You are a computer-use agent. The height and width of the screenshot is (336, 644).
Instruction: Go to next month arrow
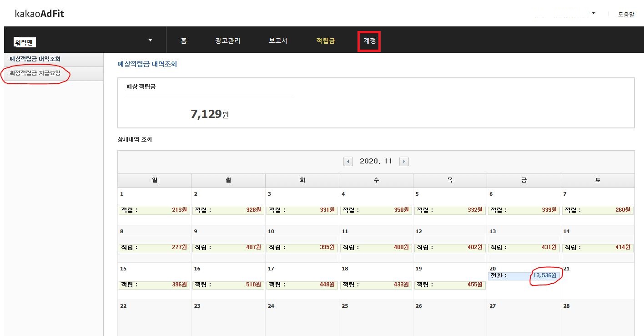pyautogui.click(x=404, y=161)
